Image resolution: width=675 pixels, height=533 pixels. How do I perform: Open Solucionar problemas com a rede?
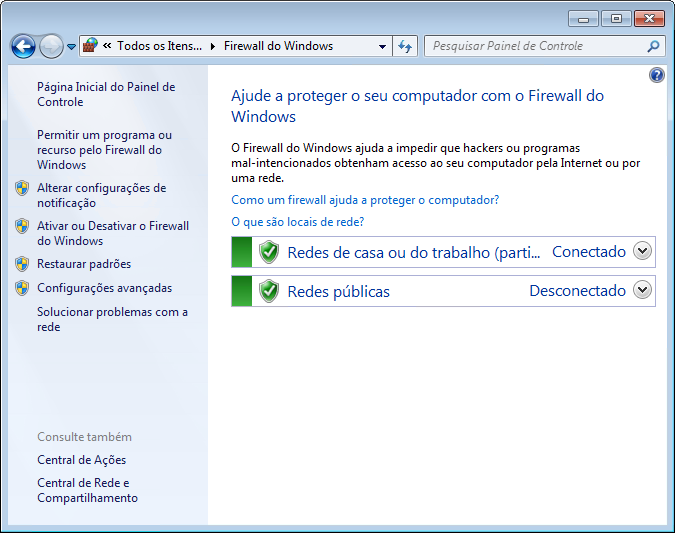point(112,319)
